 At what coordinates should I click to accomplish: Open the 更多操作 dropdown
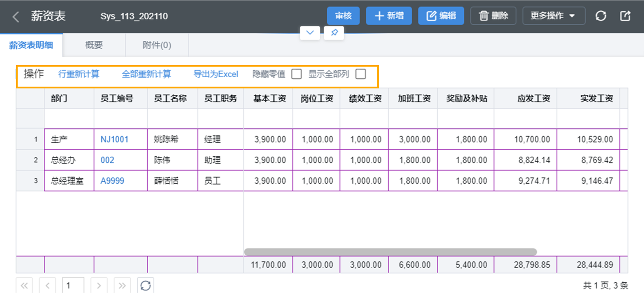click(x=554, y=16)
